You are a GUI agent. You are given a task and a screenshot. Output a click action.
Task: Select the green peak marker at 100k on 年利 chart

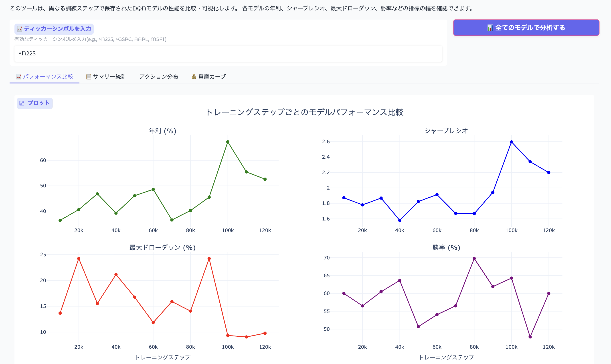(x=227, y=142)
